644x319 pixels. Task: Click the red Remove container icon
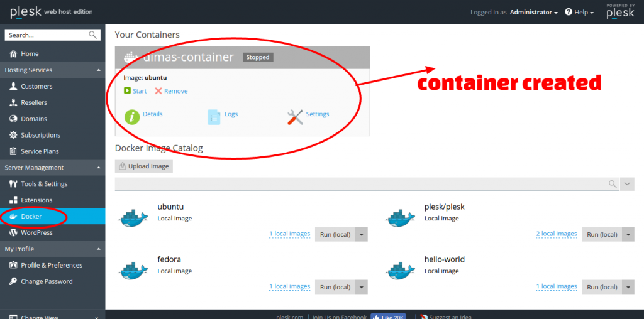point(158,91)
